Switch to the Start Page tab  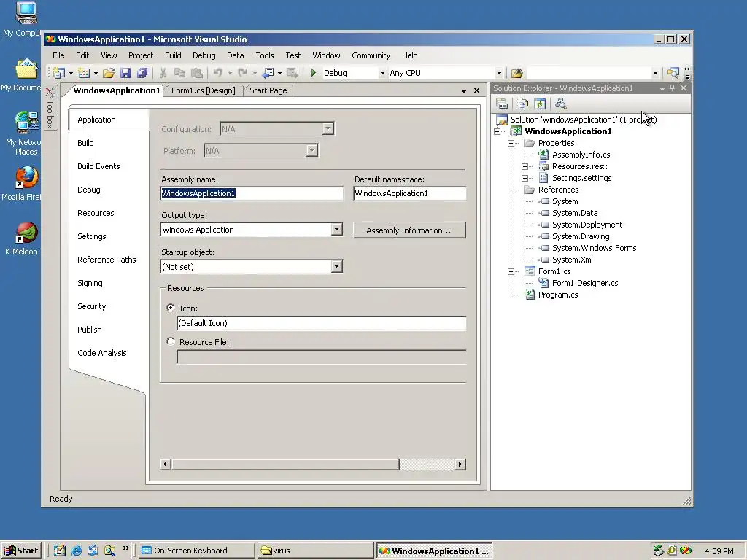pos(268,90)
